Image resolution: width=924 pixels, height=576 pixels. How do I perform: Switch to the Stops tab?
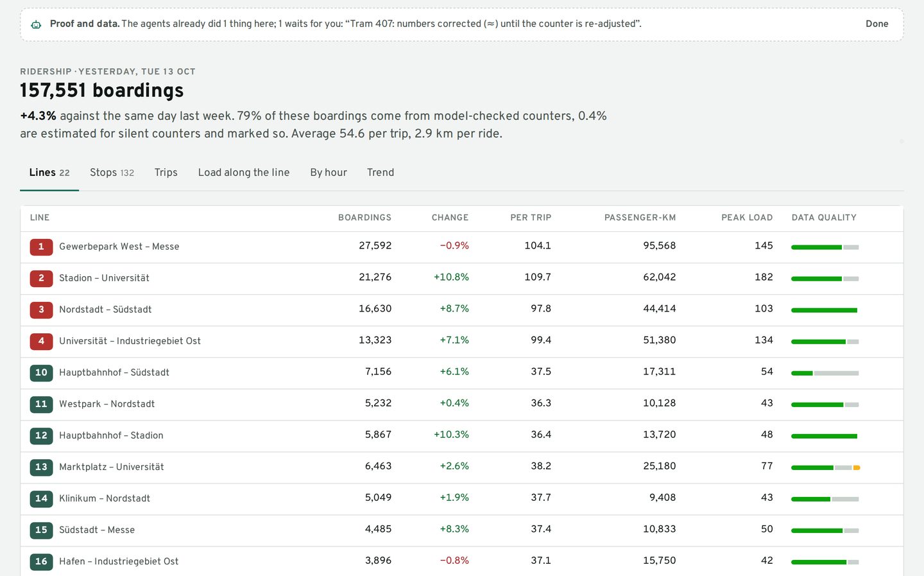[x=112, y=173]
